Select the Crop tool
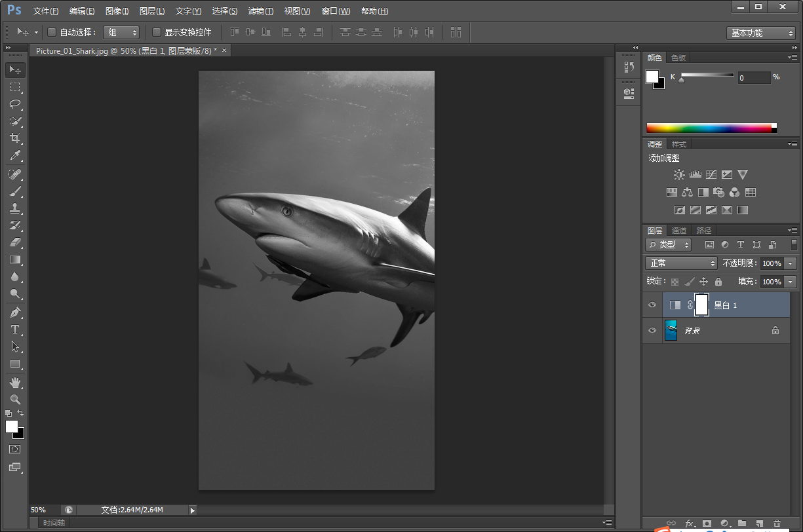This screenshot has width=803, height=532. [x=14, y=138]
